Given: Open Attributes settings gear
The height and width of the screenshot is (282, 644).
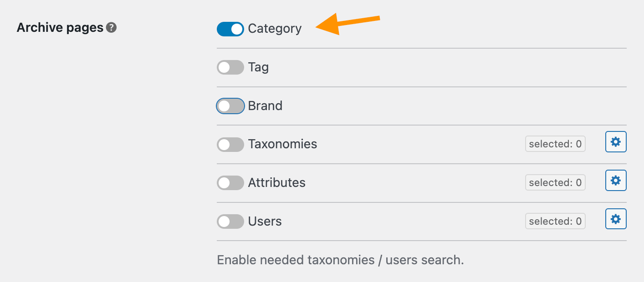Looking at the screenshot, I should pos(616,181).
